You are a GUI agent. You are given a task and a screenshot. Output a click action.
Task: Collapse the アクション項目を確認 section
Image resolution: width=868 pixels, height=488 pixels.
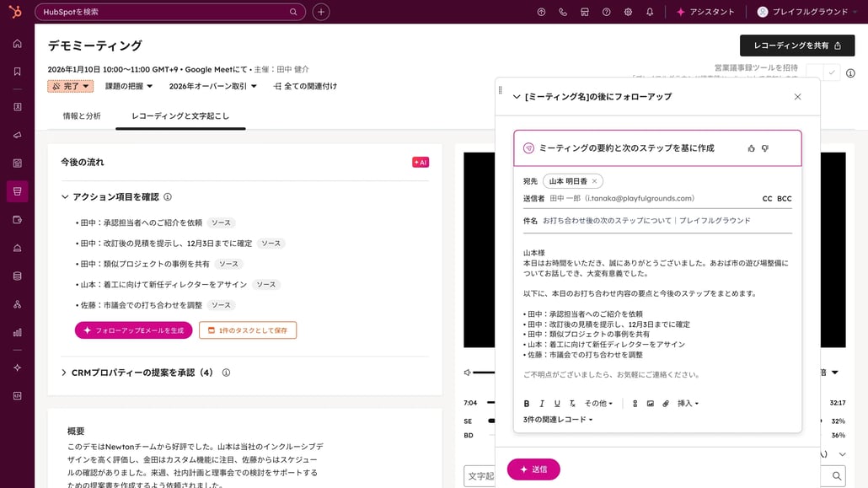[x=65, y=197]
